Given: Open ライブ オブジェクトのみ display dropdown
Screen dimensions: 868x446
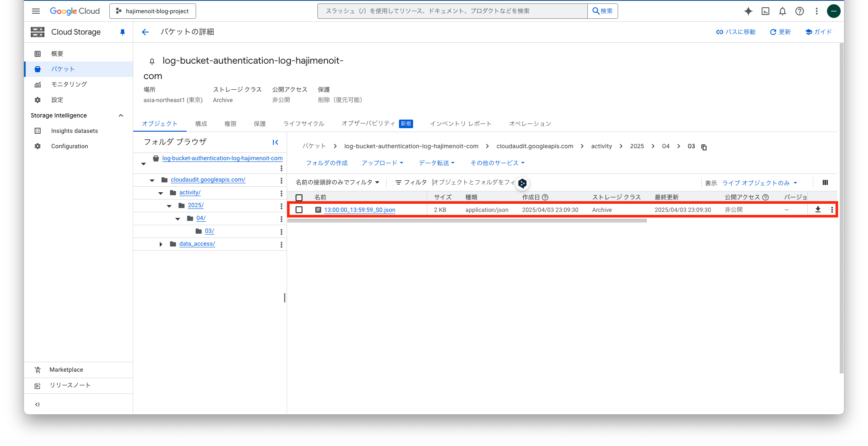Looking at the screenshot, I should click(x=759, y=183).
